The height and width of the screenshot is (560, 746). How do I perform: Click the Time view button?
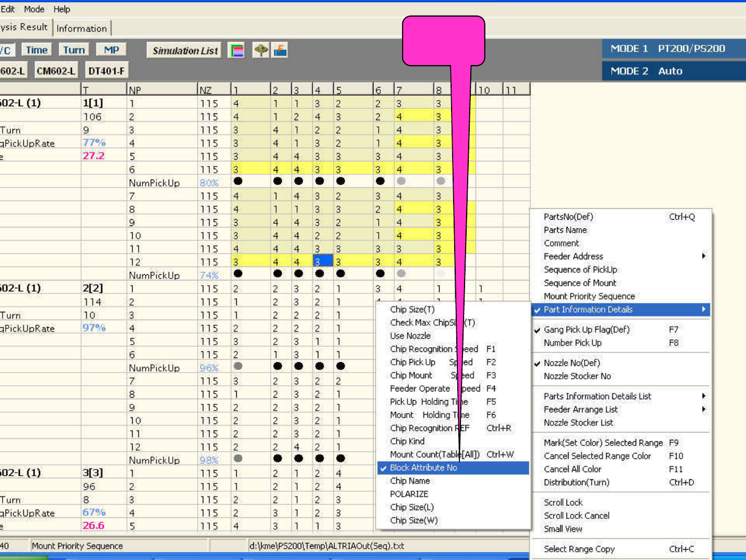click(x=36, y=50)
